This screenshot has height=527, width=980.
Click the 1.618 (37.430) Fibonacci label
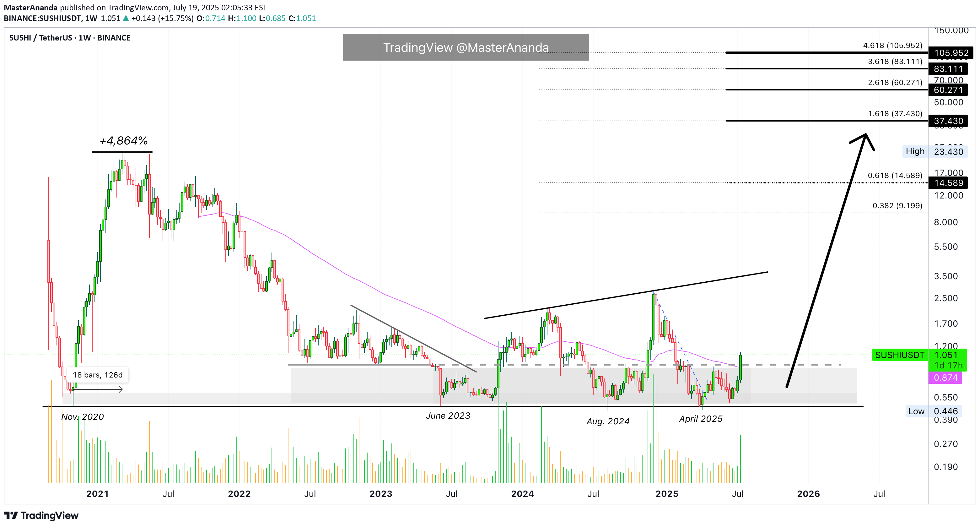(x=895, y=113)
